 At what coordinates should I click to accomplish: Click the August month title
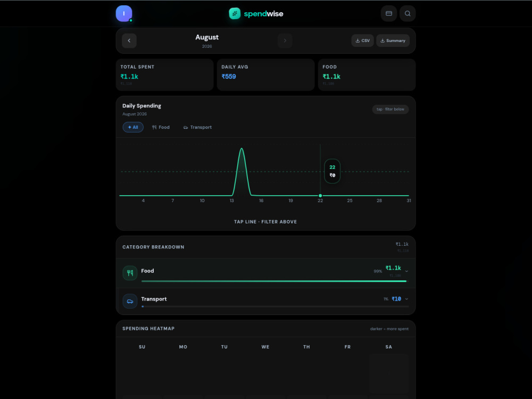point(207,37)
